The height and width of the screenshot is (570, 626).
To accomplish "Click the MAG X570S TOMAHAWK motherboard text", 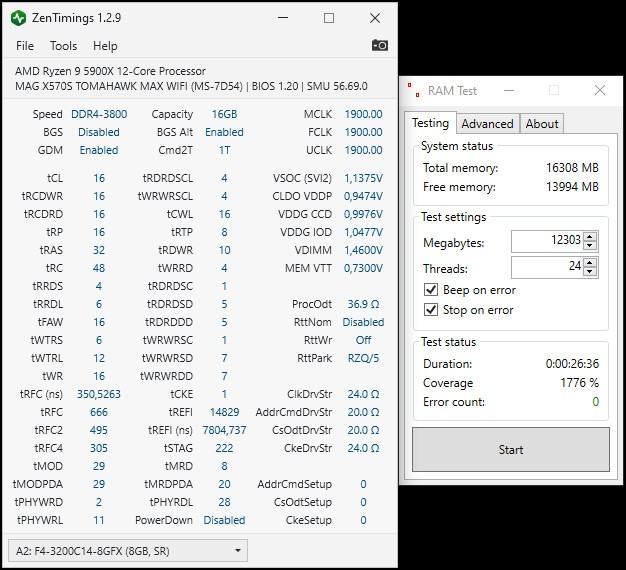I will [x=191, y=86].
